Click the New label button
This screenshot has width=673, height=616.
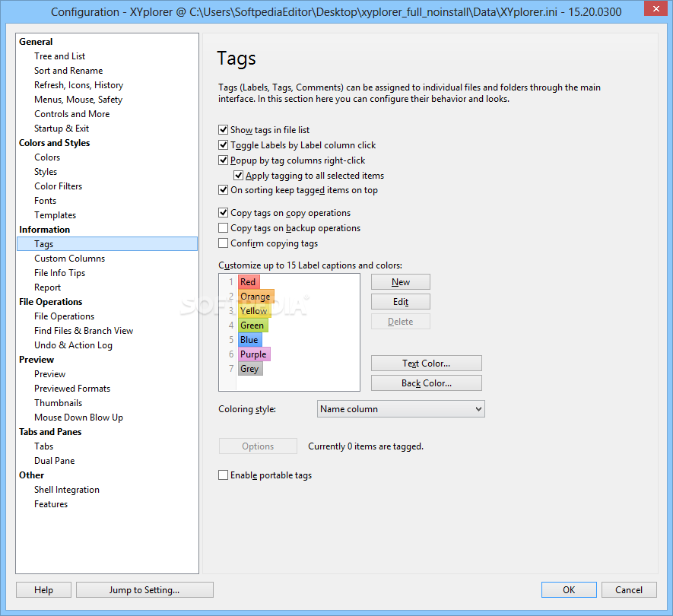[x=401, y=282]
